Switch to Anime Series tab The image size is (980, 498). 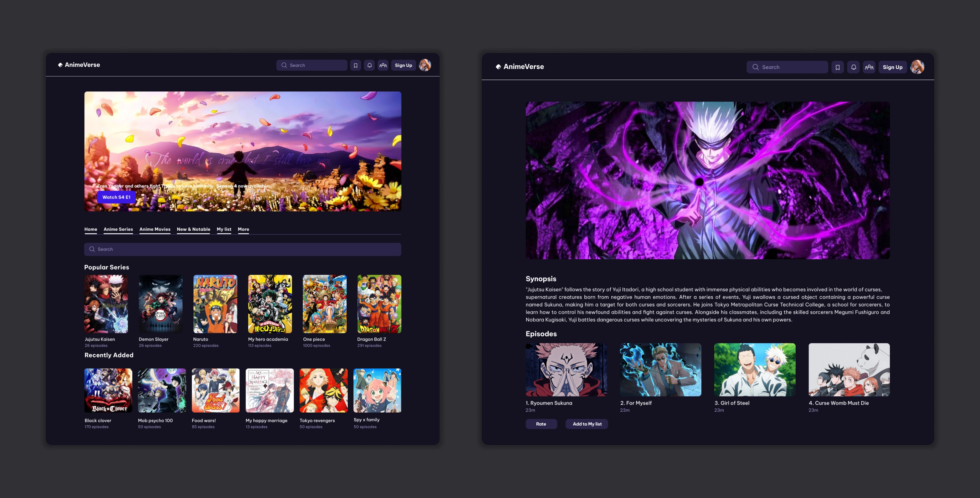click(x=118, y=229)
